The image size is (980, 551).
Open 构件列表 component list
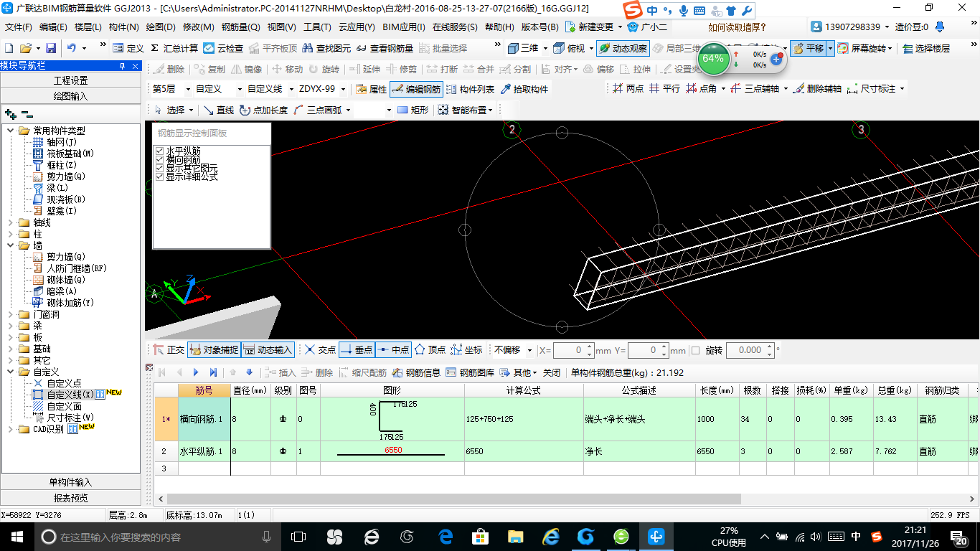(471, 89)
